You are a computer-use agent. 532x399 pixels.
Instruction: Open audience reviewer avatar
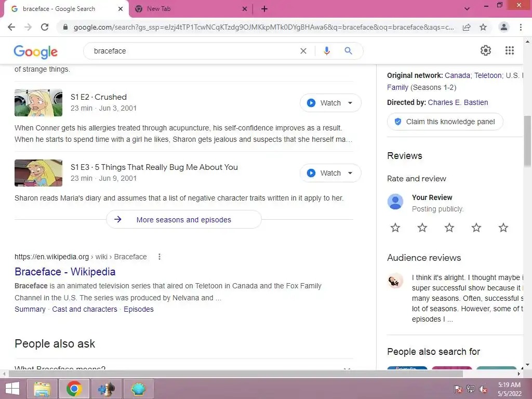(395, 281)
